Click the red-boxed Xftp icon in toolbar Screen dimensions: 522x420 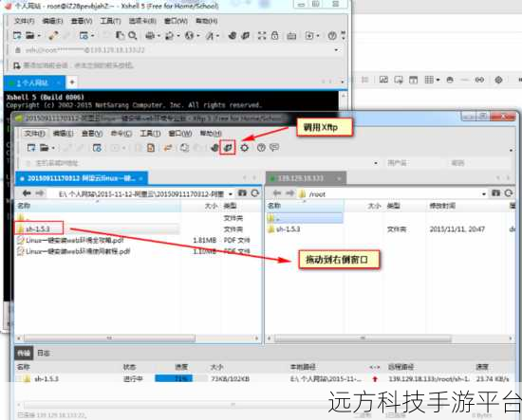(x=228, y=147)
